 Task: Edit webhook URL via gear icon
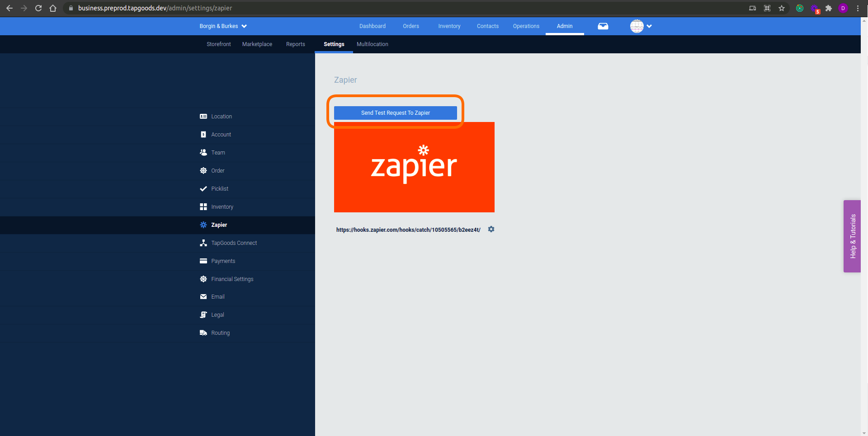(x=491, y=230)
